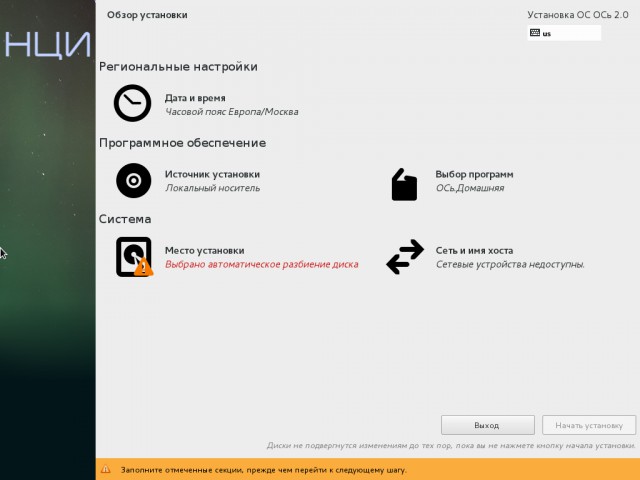This screenshot has height=480, width=640.
Task: Click the keyboard icon in layout indicator
Action: (x=535, y=33)
